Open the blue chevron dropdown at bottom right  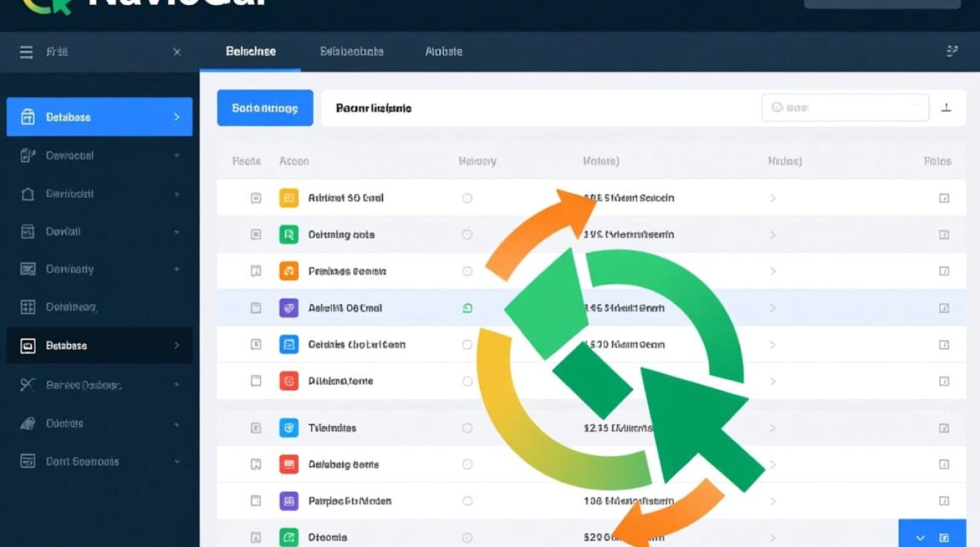click(x=919, y=537)
